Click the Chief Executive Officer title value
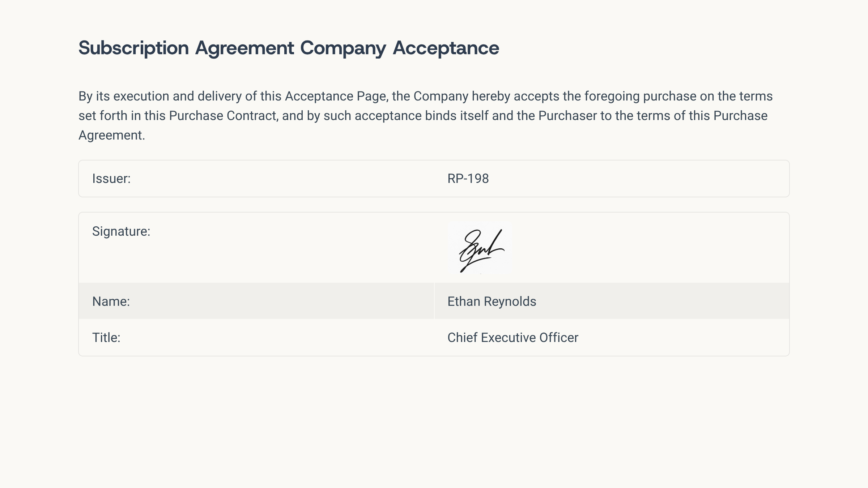This screenshot has height=488, width=868. coord(512,338)
